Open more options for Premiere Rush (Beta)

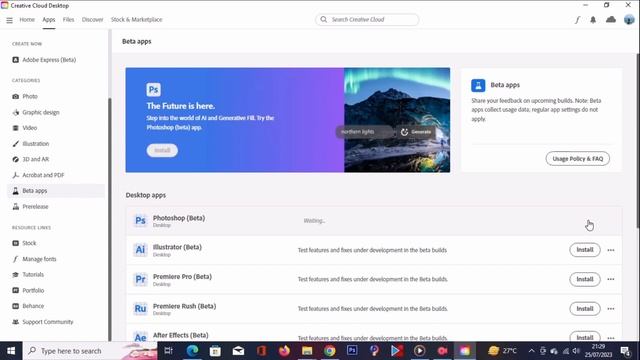[611, 309]
